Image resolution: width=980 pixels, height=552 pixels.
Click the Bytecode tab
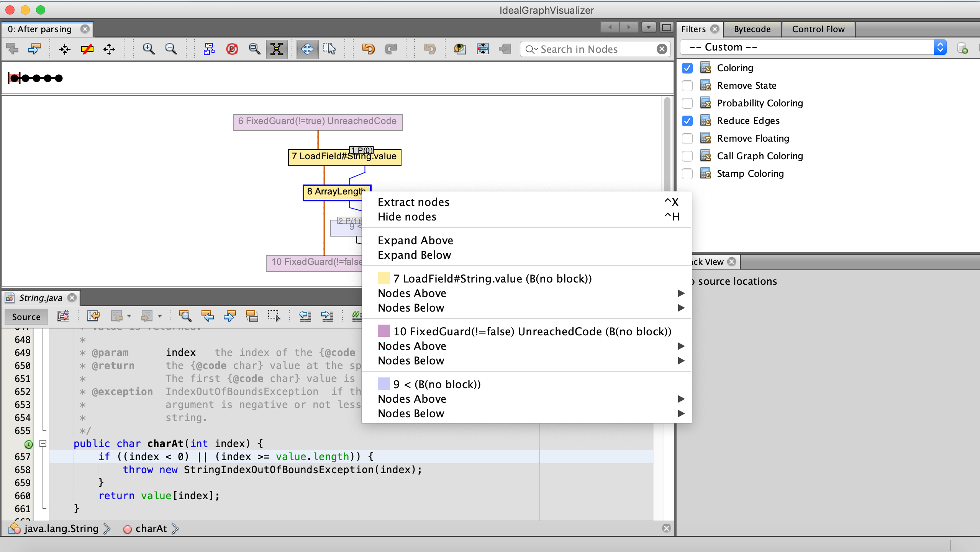point(752,29)
